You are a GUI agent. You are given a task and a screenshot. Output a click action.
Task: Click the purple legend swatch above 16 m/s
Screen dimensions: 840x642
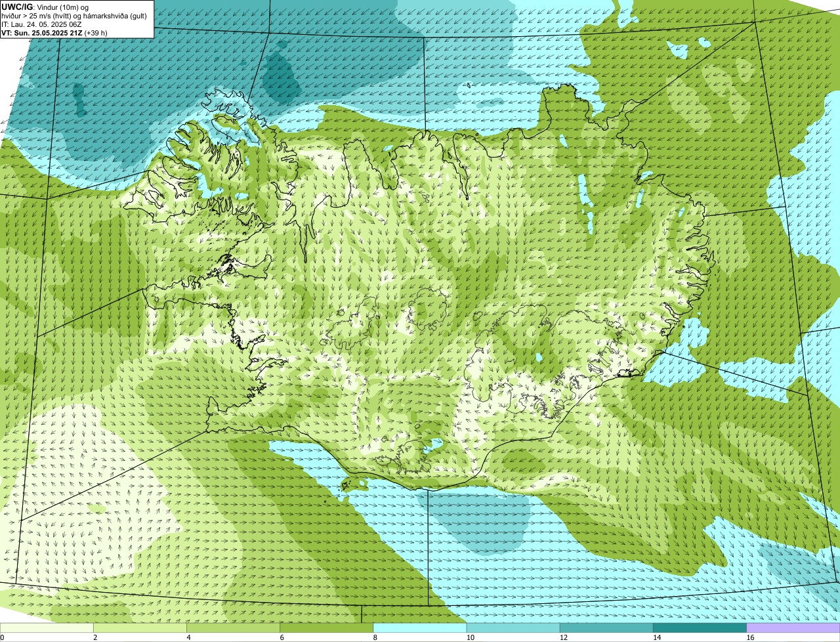pos(793,628)
